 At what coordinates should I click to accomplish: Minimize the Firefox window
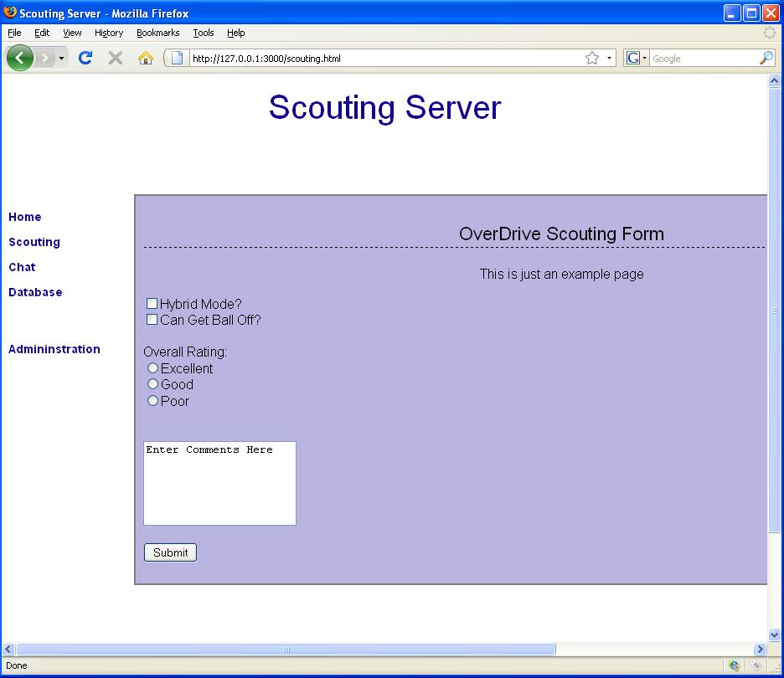tap(732, 13)
